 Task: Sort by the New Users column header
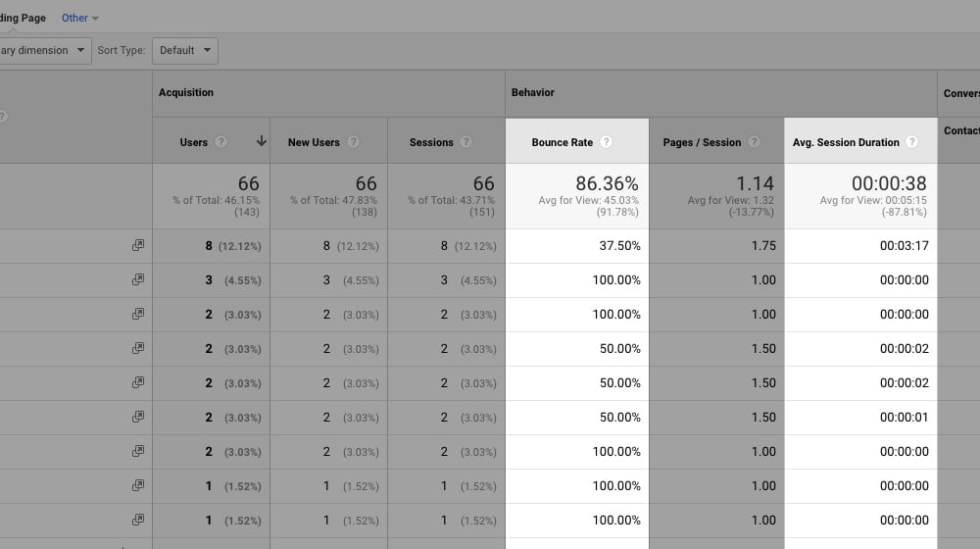pyautogui.click(x=314, y=142)
